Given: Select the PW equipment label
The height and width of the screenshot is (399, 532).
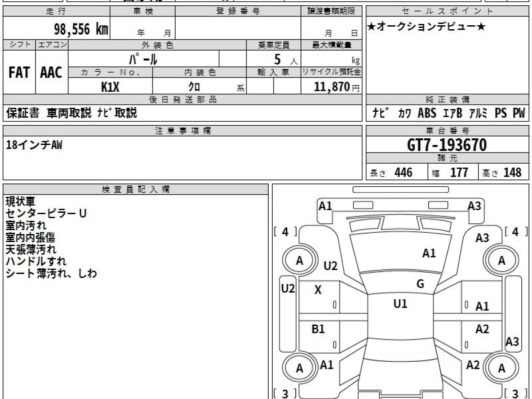Looking at the screenshot, I should coord(519,113).
